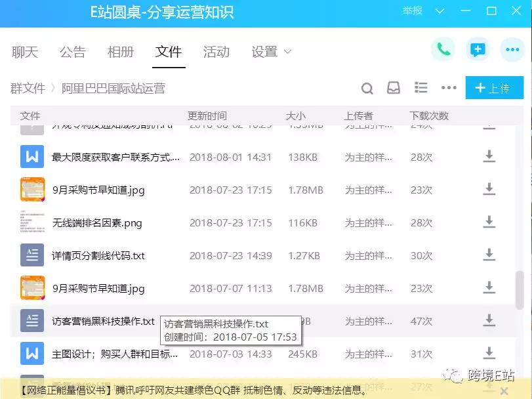Switch file view with list-view icon
Viewport: 532px width, 399px height.
pyautogui.click(x=421, y=88)
